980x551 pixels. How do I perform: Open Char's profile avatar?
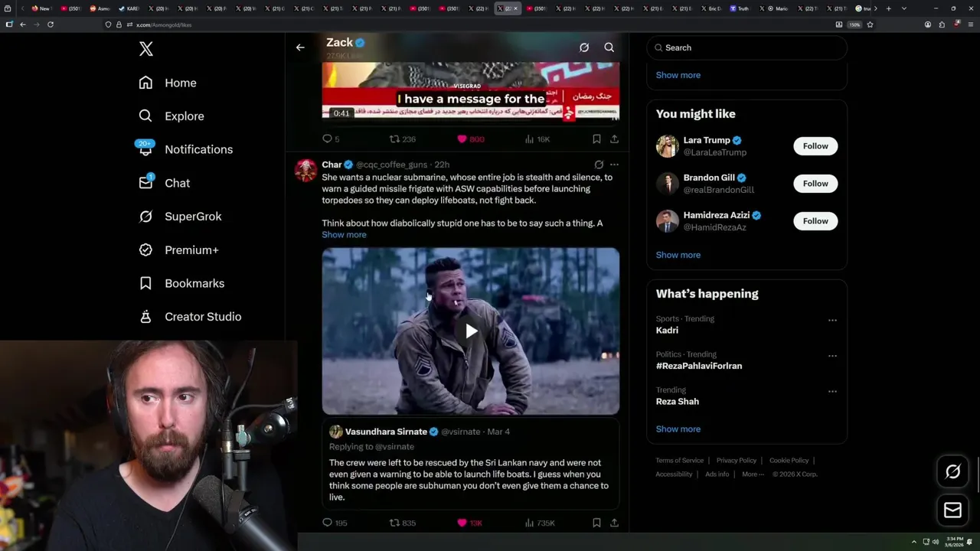[306, 170]
